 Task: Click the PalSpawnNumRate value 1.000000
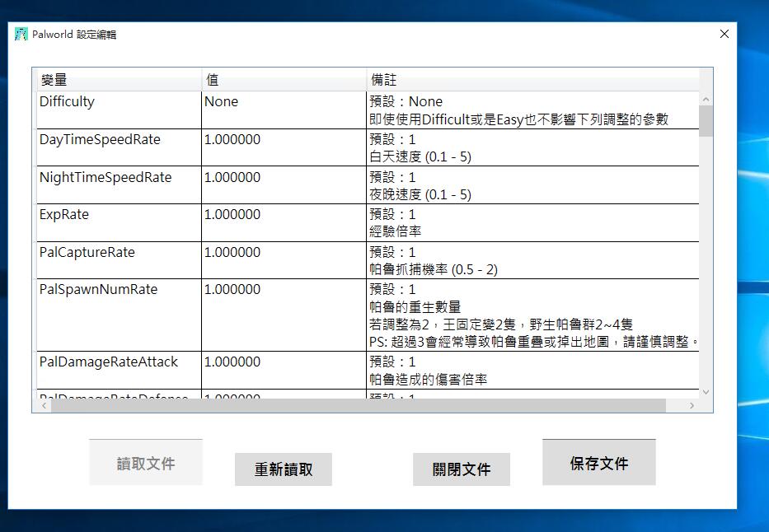284,315
